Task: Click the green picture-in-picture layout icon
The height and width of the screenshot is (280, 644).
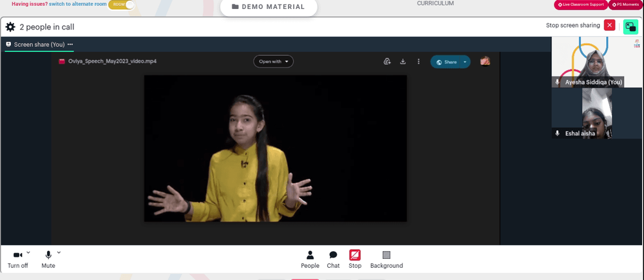Action: pos(630,26)
